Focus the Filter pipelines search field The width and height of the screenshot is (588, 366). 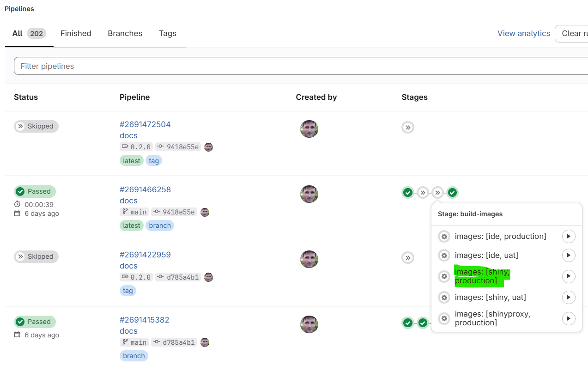(301, 66)
